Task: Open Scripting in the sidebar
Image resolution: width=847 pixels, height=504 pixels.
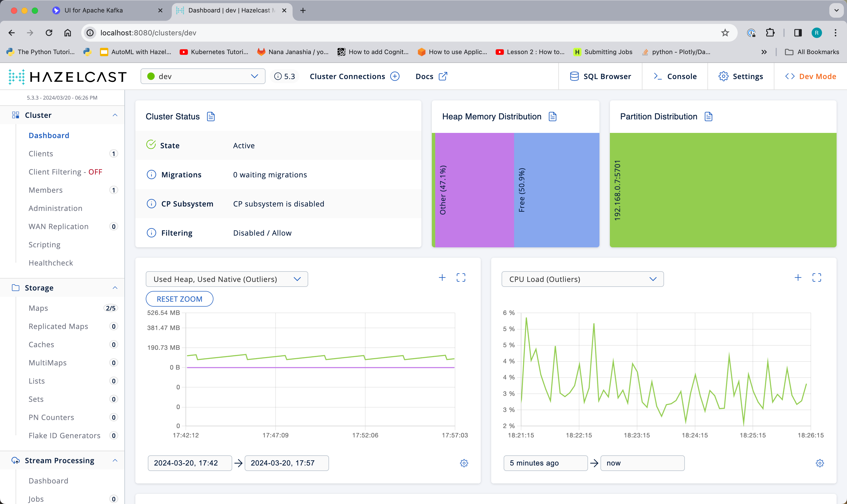Action: pyautogui.click(x=45, y=245)
